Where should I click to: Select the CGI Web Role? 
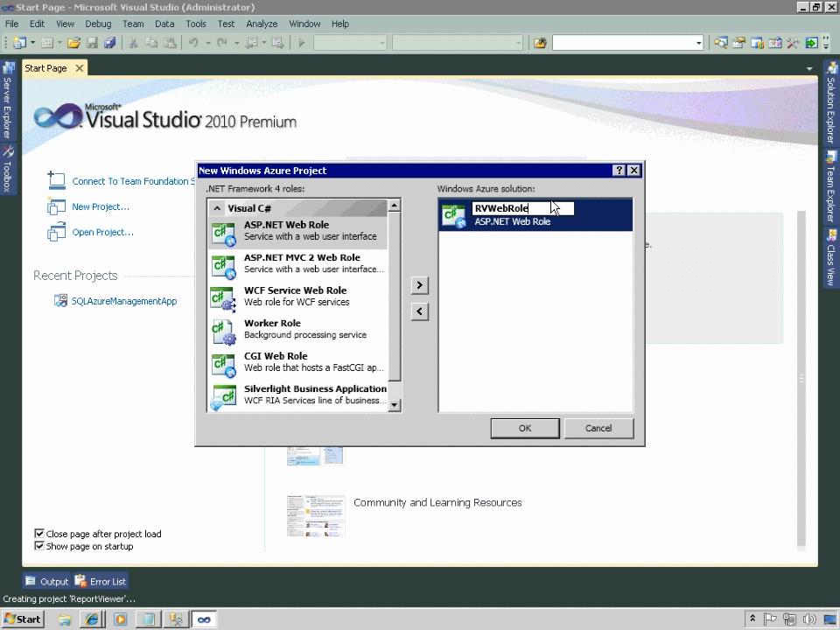(x=297, y=361)
